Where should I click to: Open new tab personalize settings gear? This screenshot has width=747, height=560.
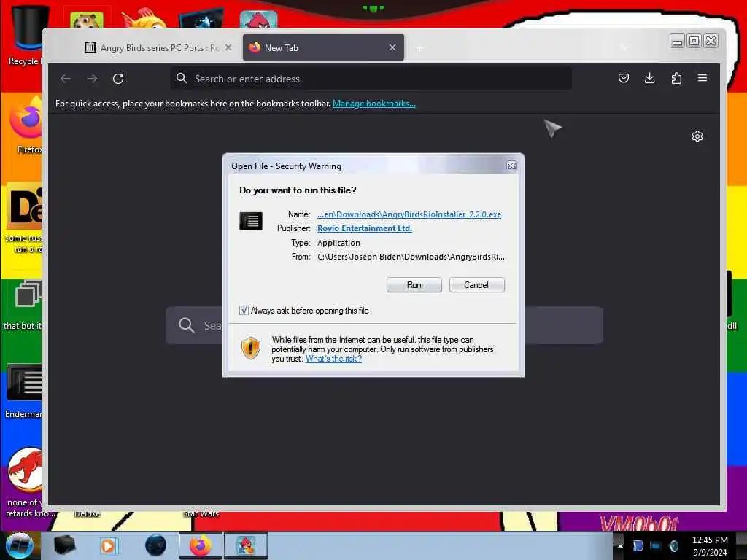point(697,136)
